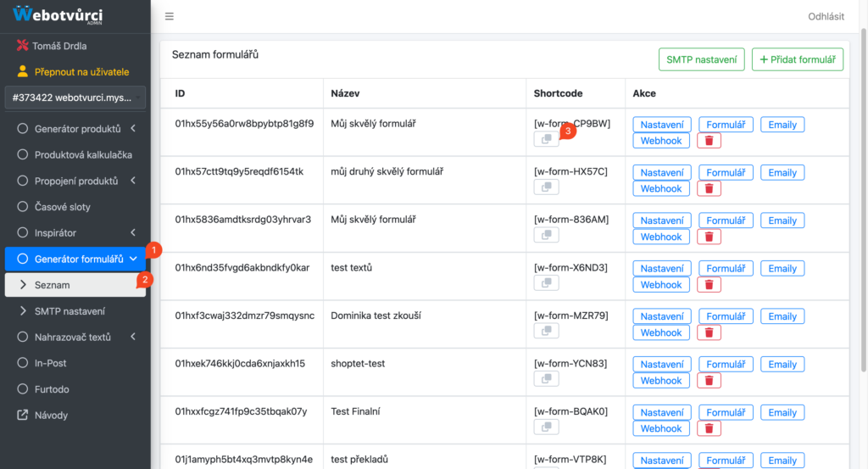Delete the Test Finální form

click(x=709, y=428)
